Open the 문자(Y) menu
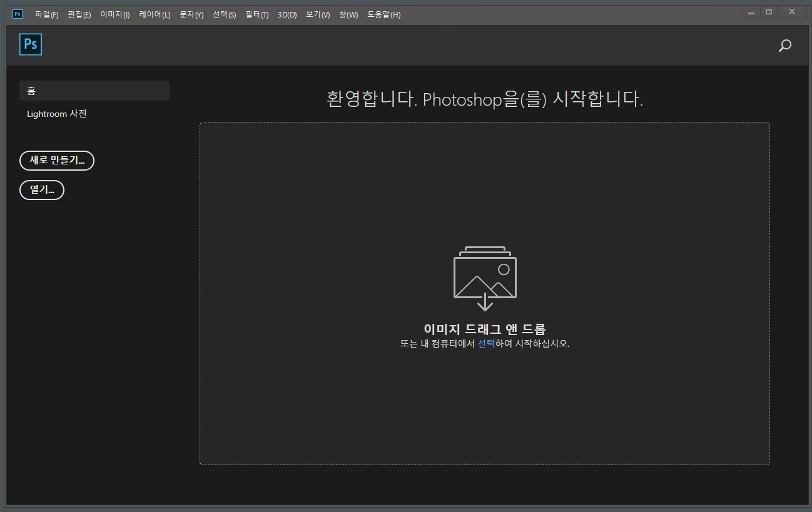Image resolution: width=812 pixels, height=512 pixels. pos(191,14)
